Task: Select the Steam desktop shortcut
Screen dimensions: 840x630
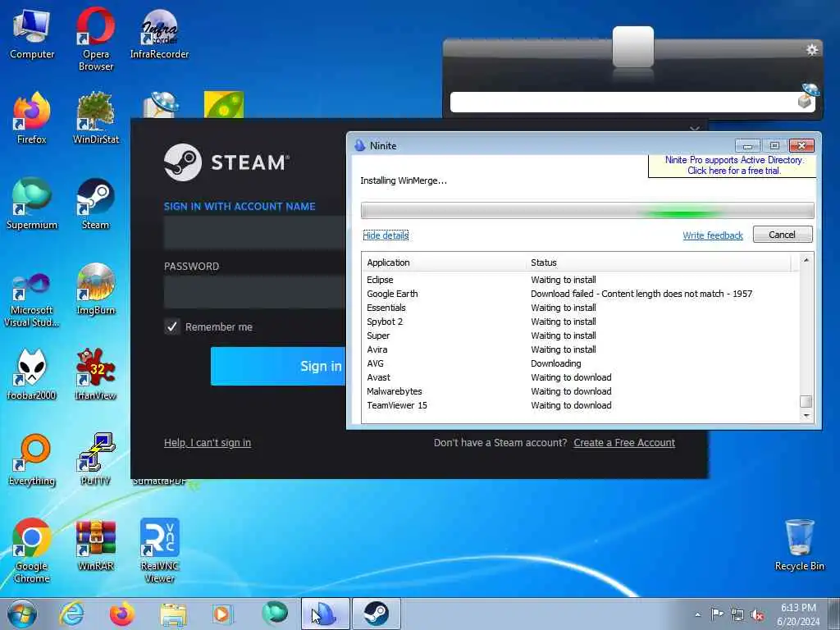Action: (95, 204)
